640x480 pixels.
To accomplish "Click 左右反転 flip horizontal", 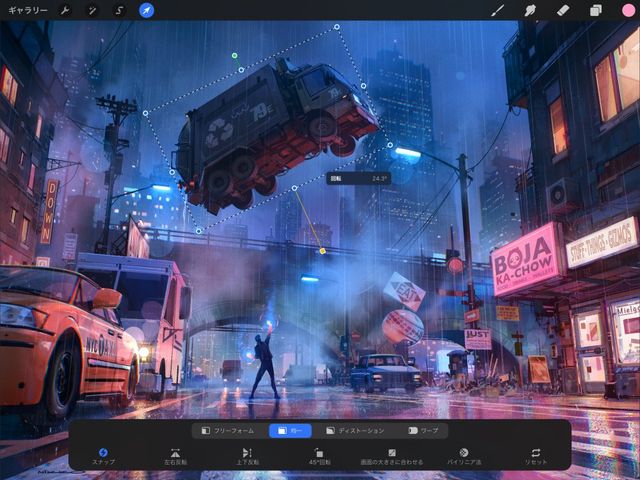I will 176,456.
